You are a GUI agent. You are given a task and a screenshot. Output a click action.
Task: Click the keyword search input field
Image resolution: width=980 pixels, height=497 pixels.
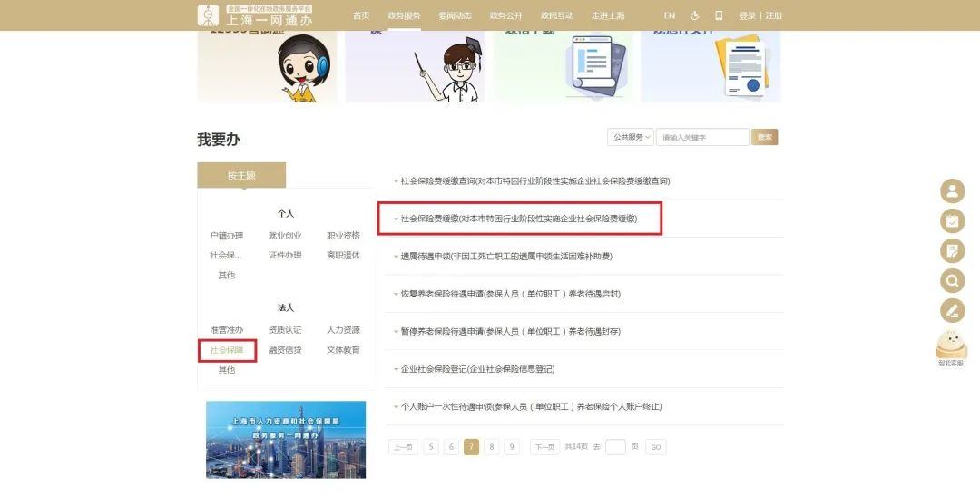click(x=702, y=137)
